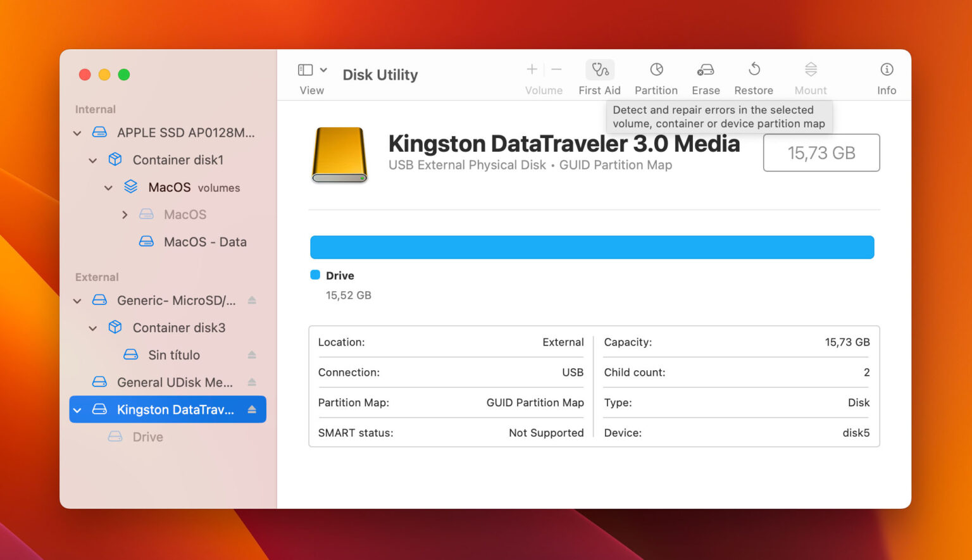The height and width of the screenshot is (560, 972).
Task: Expand the MacOS volume disclosure arrow
Action: coord(125,214)
